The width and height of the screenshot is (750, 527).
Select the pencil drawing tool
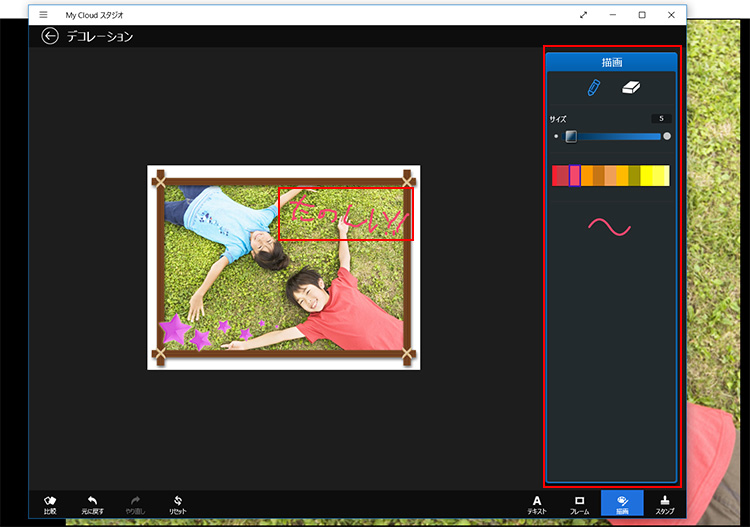(593, 88)
